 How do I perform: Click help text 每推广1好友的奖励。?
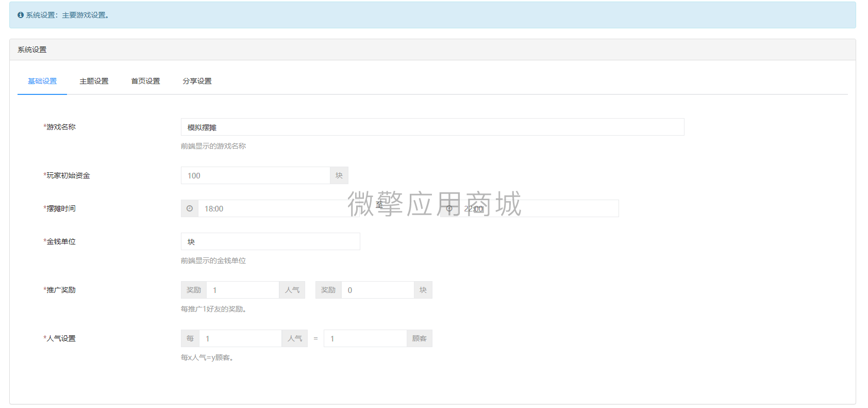(x=214, y=309)
